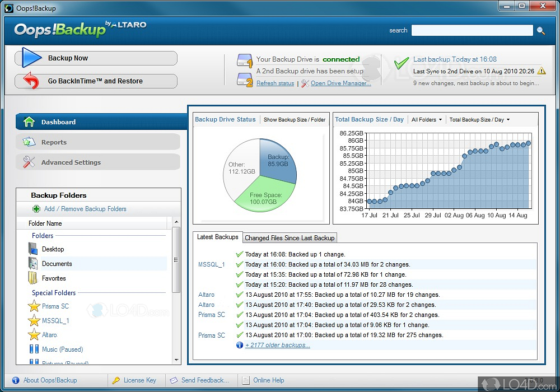Click the Reports icon in sidebar
Image resolution: width=560 pixels, height=392 pixels.
point(29,142)
